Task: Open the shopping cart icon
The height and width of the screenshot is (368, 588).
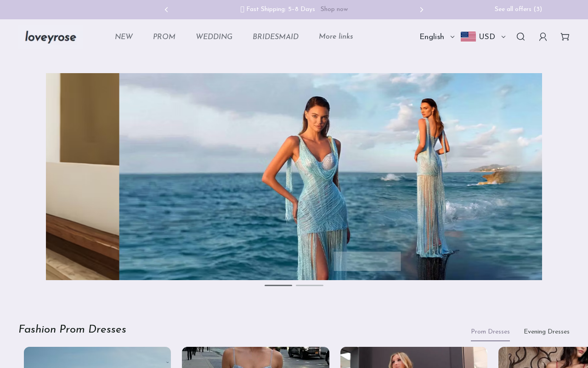Action: coord(565,37)
